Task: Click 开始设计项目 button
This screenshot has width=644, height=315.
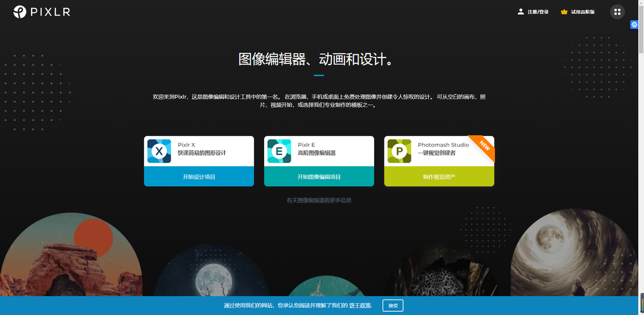Action: point(199,177)
